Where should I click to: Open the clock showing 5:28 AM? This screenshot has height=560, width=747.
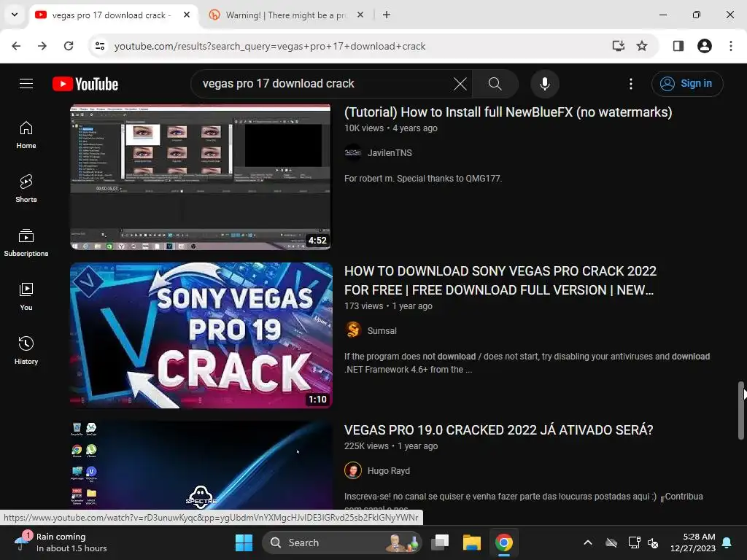(693, 542)
